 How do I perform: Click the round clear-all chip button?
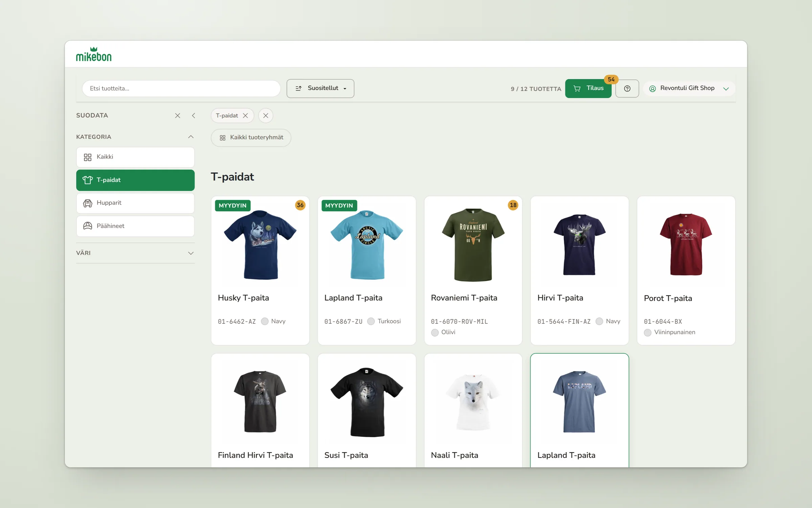point(266,115)
